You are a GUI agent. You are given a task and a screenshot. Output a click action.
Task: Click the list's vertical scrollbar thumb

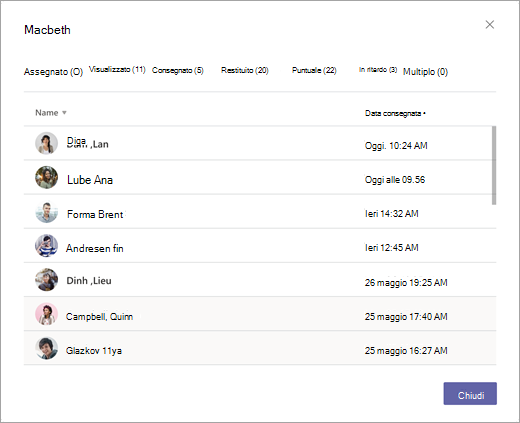[x=494, y=165]
